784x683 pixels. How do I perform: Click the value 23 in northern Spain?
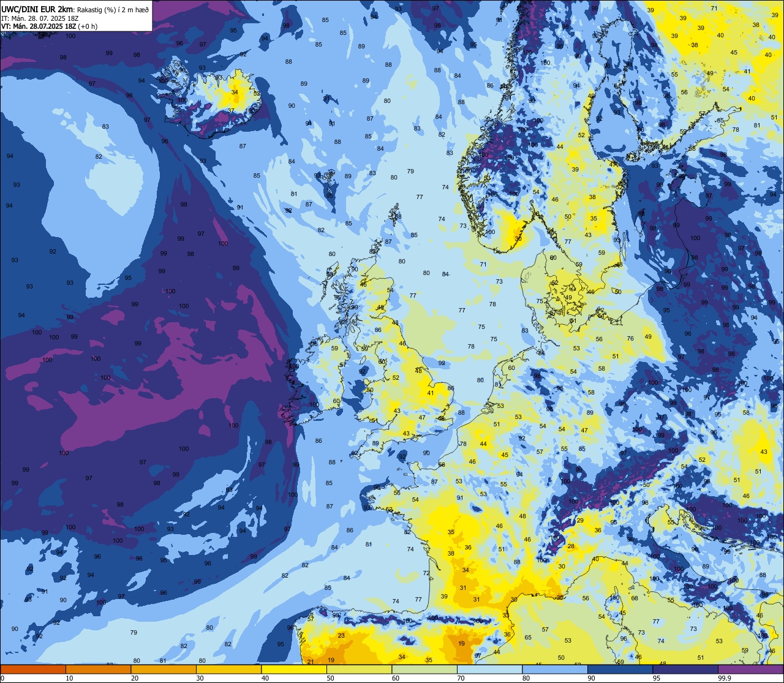click(341, 636)
